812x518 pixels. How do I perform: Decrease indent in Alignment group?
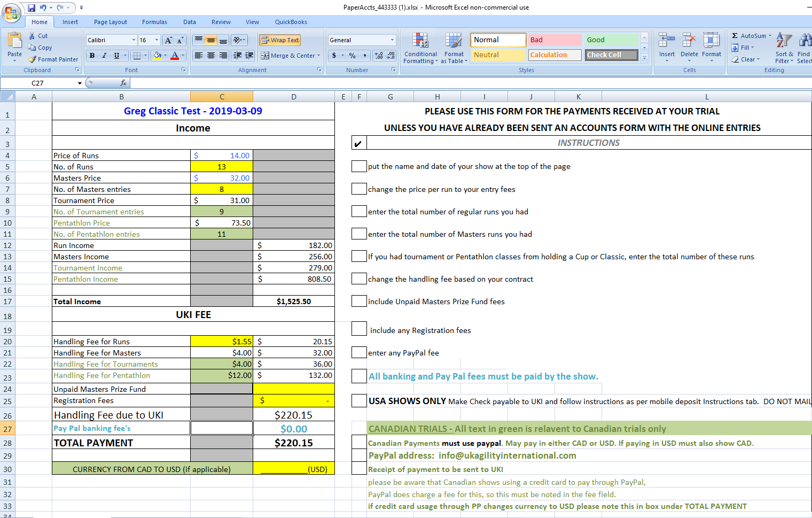point(237,56)
